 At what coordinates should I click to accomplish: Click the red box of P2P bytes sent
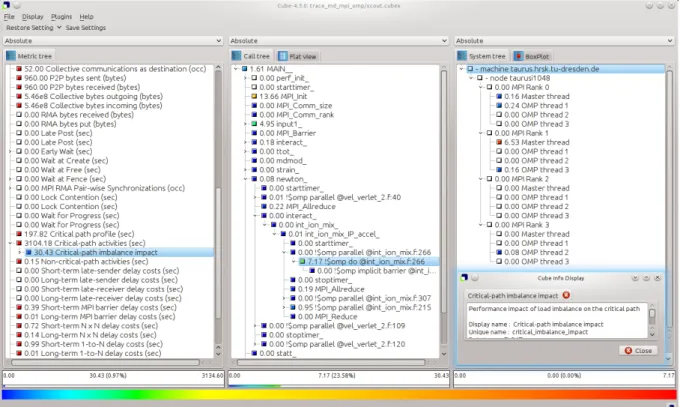click(19, 78)
